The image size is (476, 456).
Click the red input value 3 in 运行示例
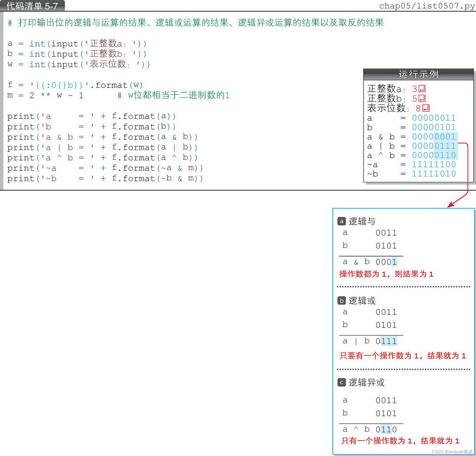(x=414, y=89)
